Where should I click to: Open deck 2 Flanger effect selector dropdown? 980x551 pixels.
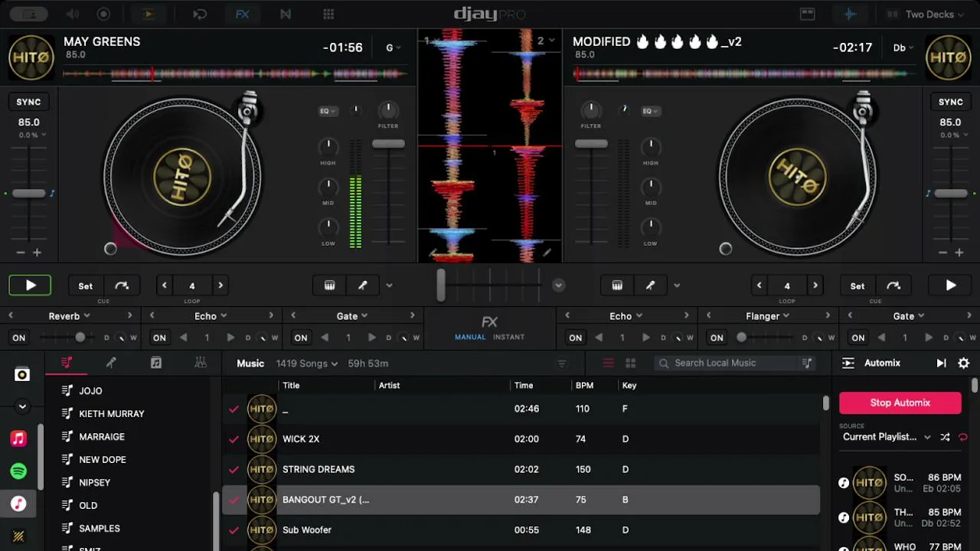(x=768, y=316)
